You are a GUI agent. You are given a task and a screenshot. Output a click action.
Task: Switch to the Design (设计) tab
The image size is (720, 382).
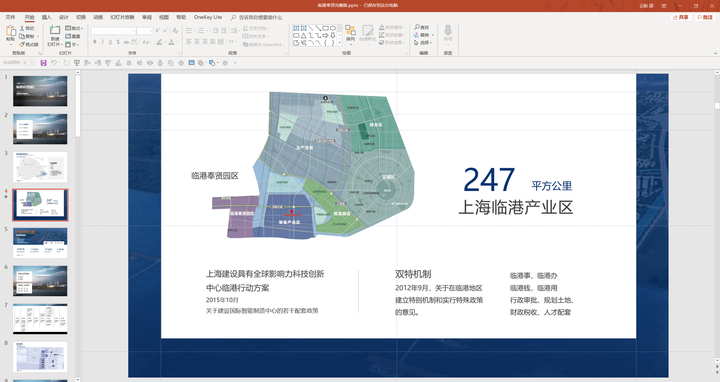(x=64, y=17)
